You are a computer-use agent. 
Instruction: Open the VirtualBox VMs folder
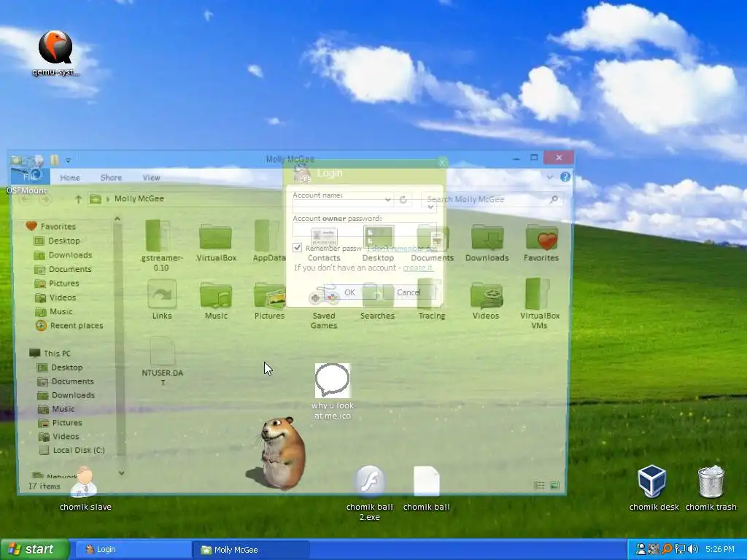(540, 304)
